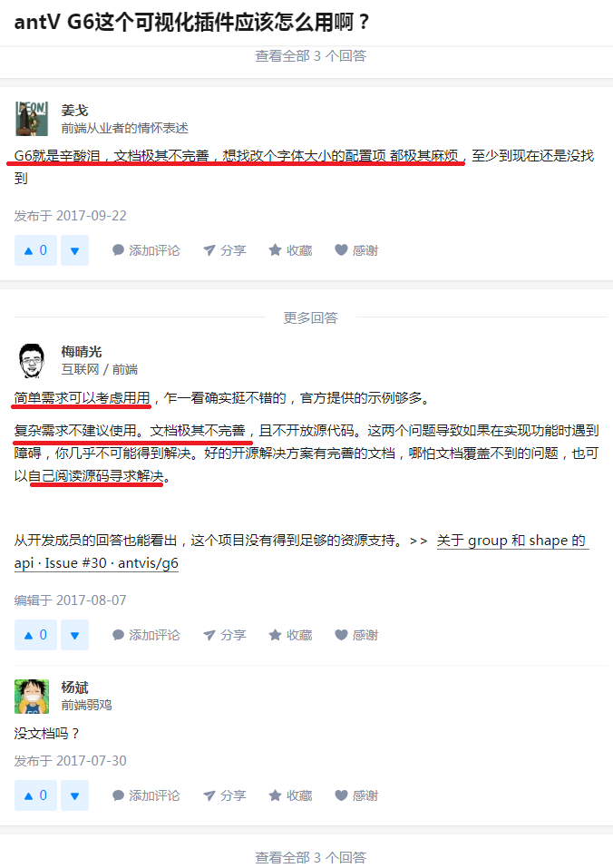Open 杨斌's cartoon avatar
The width and height of the screenshot is (613, 868).
pos(32,697)
